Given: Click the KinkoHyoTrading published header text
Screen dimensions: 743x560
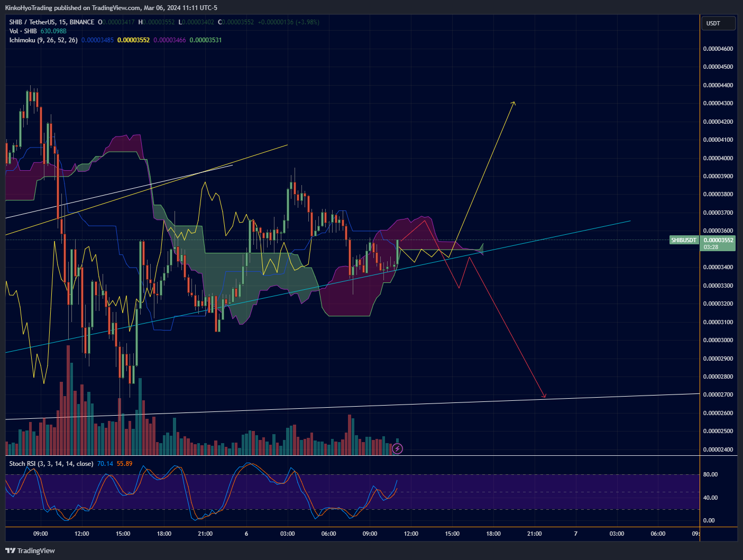Looking at the screenshot, I should coord(111,8).
